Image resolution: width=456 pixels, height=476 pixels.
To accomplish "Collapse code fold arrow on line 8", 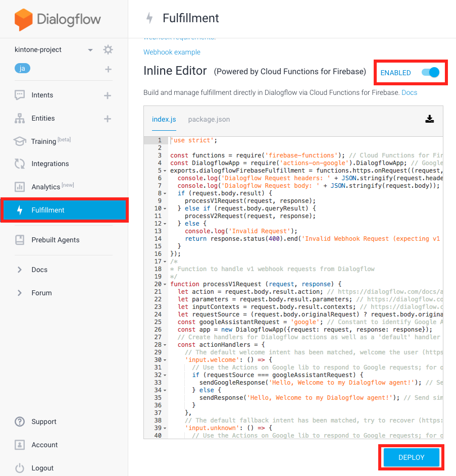I will click(165, 193).
